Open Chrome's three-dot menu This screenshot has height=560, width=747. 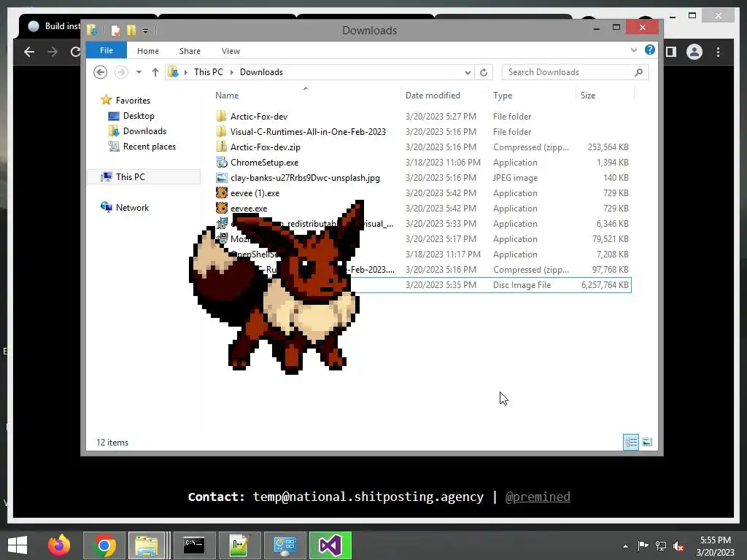point(718,52)
